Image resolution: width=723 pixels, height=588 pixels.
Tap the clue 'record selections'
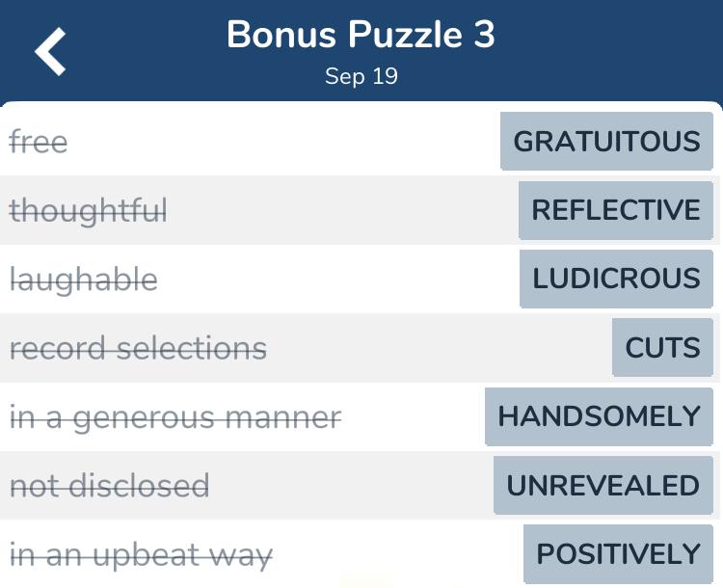[138, 348]
